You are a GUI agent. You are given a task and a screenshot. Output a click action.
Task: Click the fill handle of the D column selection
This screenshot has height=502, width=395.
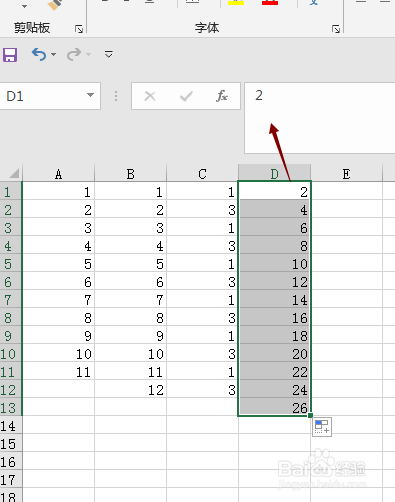pyautogui.click(x=310, y=415)
